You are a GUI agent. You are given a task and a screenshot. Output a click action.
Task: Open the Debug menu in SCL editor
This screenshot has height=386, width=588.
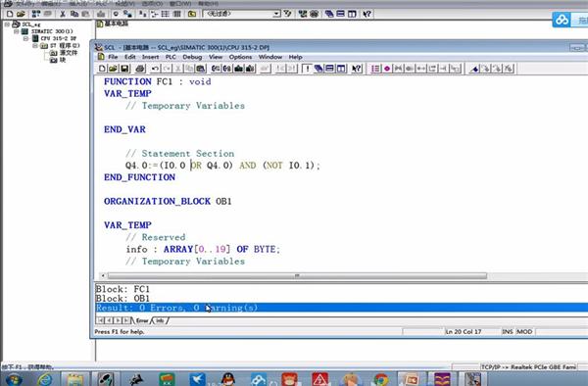click(192, 57)
